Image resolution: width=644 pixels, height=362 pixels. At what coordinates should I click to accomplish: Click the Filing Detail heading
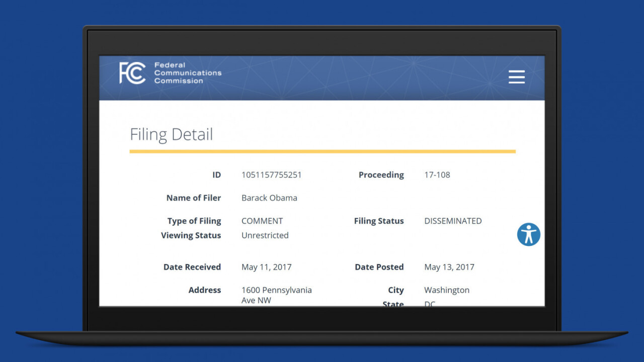coord(171,135)
